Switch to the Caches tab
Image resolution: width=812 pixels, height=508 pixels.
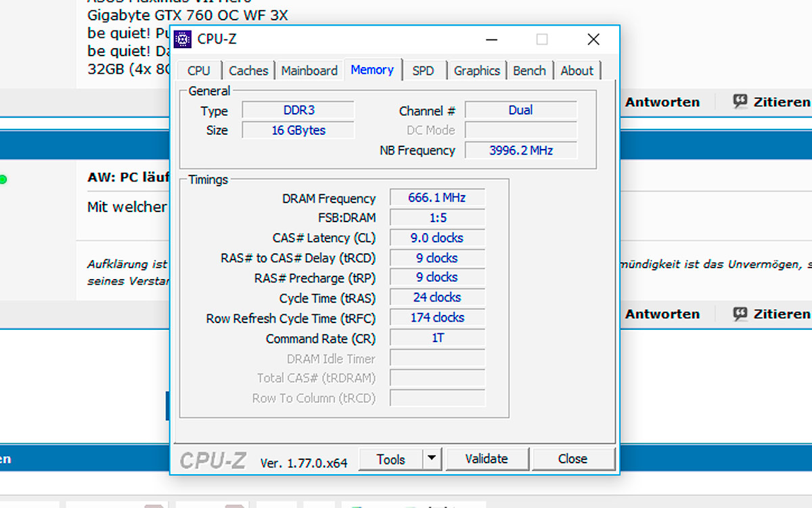[x=248, y=70]
